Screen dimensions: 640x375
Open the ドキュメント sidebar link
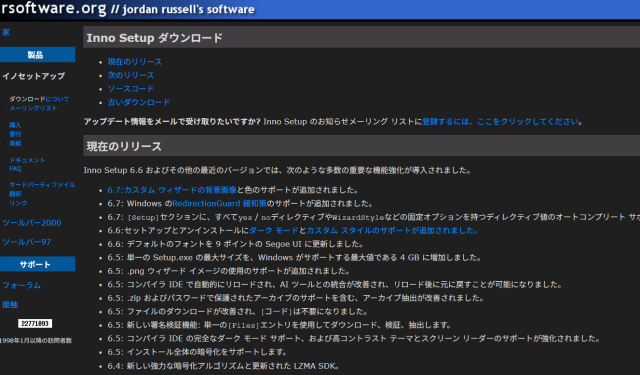tap(27, 160)
